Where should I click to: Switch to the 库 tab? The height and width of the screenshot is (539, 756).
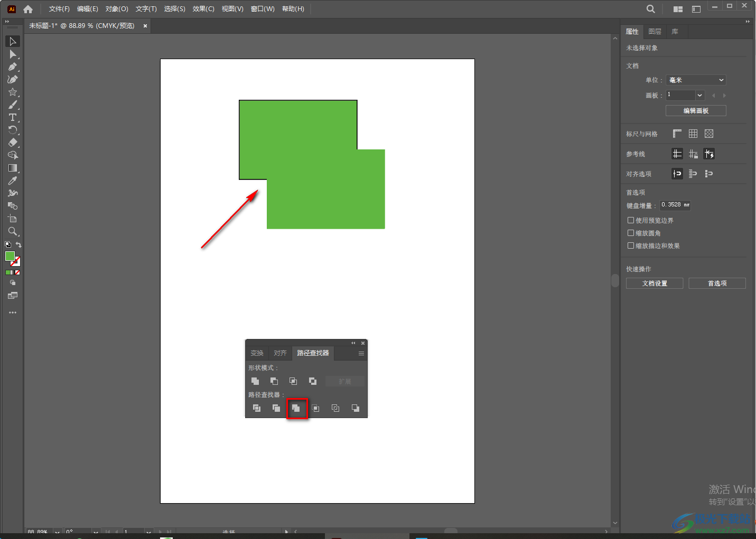675,32
